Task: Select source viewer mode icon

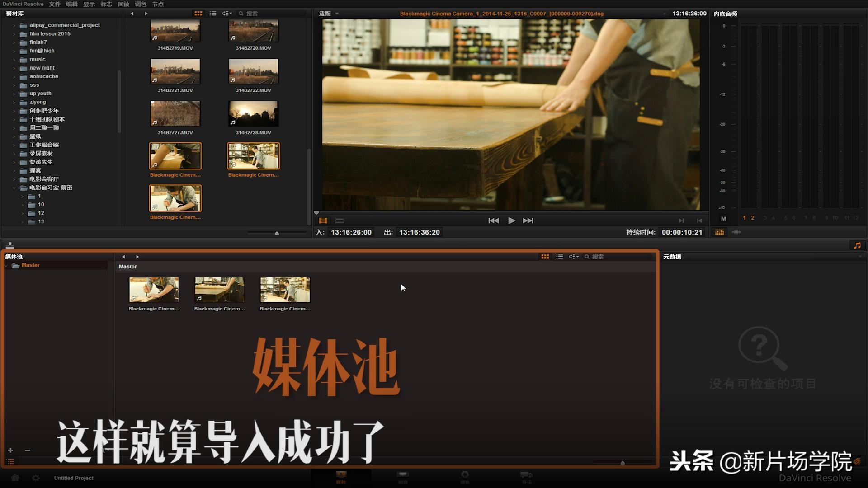Action: tap(323, 221)
